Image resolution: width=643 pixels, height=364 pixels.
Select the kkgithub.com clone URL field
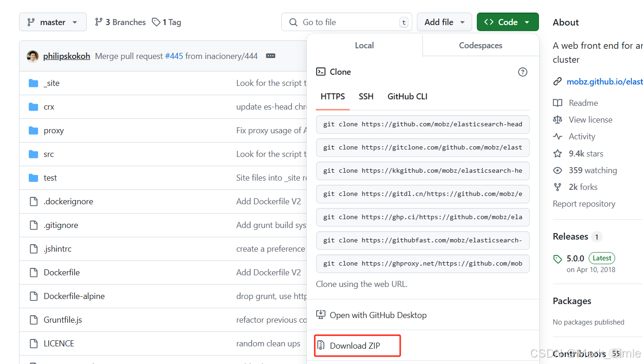423,171
